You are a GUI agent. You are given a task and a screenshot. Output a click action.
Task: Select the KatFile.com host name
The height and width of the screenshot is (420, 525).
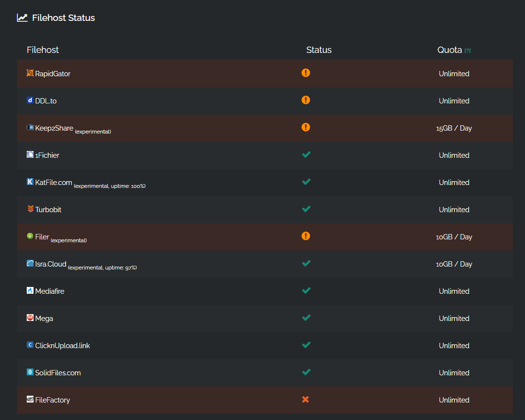point(53,183)
